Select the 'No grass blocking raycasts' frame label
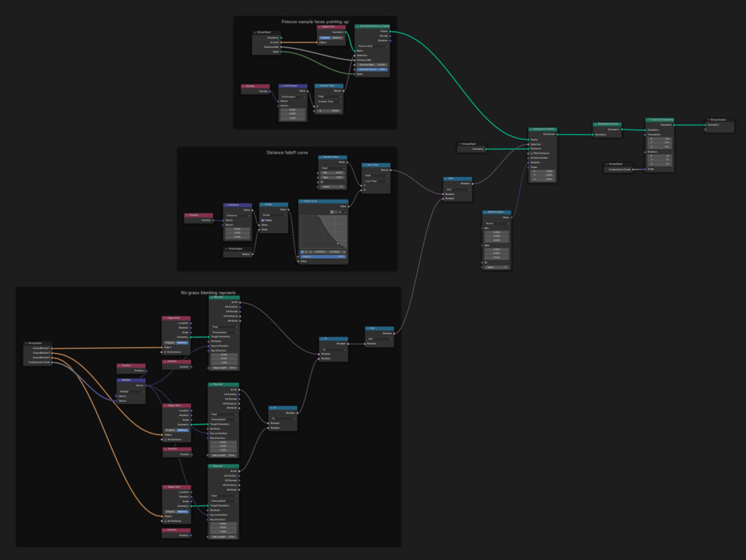The image size is (746, 560). 208,293
